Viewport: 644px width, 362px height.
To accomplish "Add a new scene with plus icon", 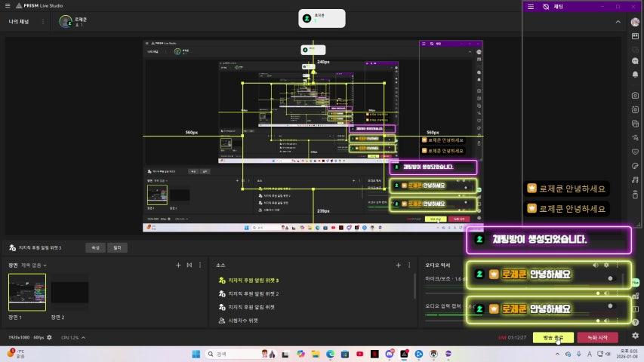I will pos(178,265).
